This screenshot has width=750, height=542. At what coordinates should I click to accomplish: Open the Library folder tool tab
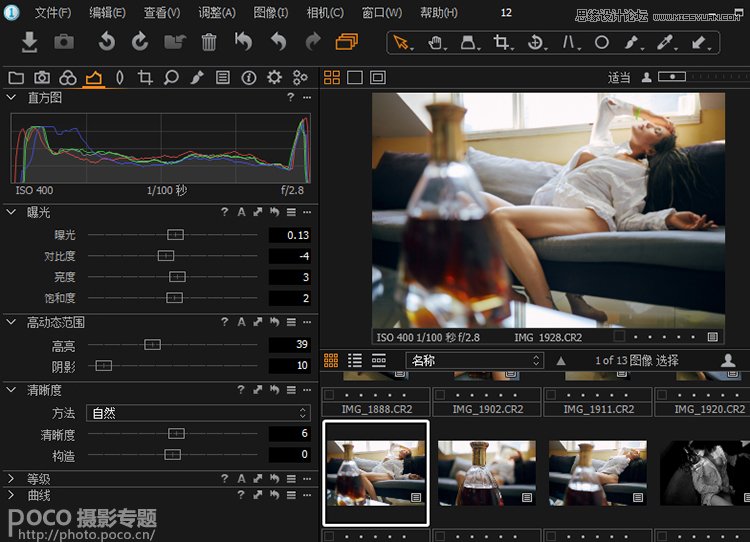pyautogui.click(x=16, y=78)
